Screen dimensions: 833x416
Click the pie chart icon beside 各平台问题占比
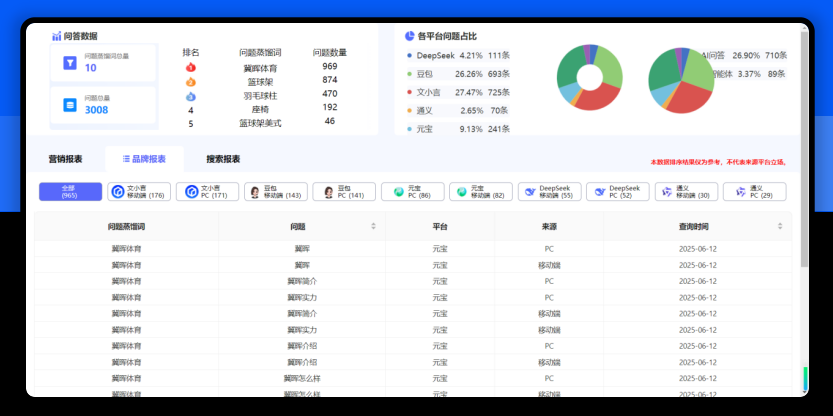(410, 36)
